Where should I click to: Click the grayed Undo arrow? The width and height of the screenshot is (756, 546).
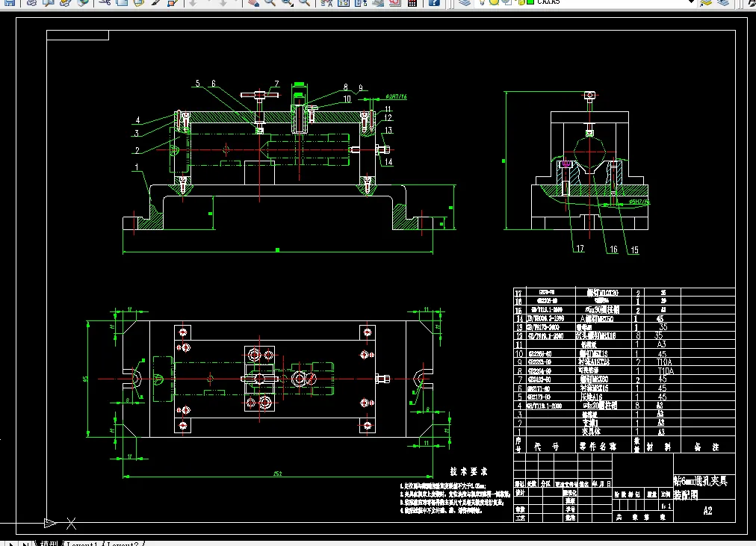pyautogui.click(x=193, y=2)
